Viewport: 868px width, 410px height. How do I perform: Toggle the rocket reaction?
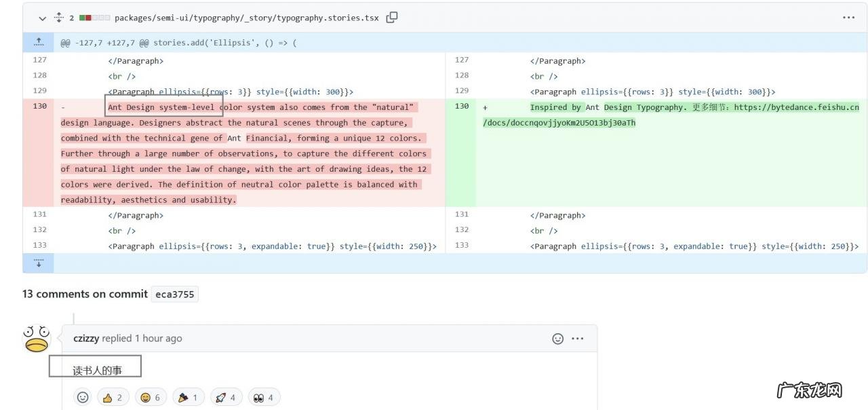pos(225,397)
